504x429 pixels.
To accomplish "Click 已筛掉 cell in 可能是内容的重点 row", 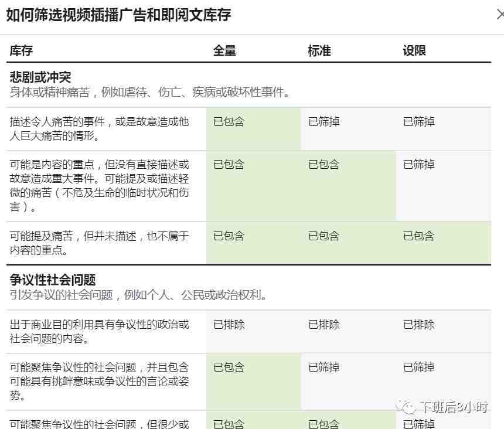I will (443, 186).
